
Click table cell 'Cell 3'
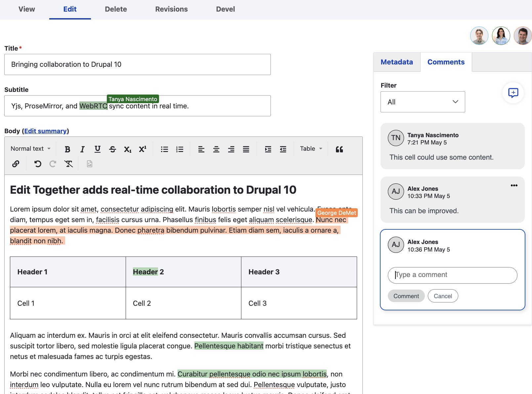coord(299,303)
